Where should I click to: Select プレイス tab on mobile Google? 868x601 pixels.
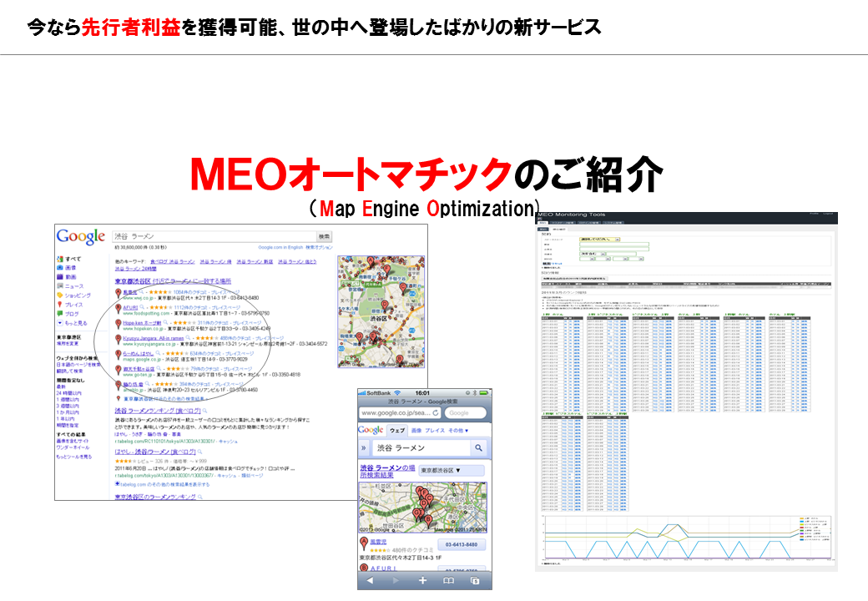tap(435, 430)
